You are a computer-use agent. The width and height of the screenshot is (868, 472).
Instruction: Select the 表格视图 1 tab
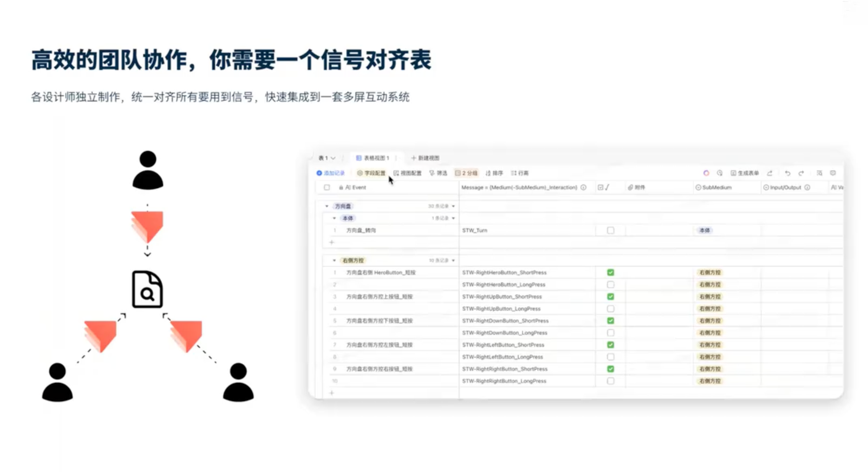[x=373, y=158]
